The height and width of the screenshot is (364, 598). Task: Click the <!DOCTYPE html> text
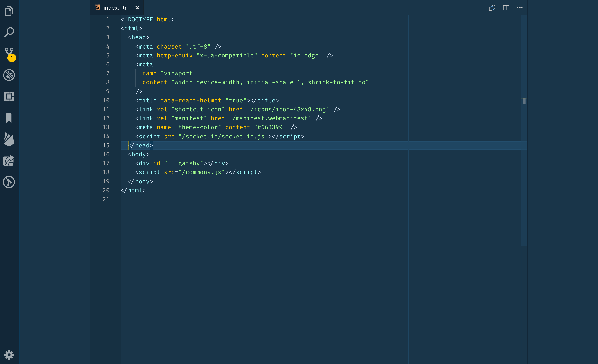(x=148, y=19)
